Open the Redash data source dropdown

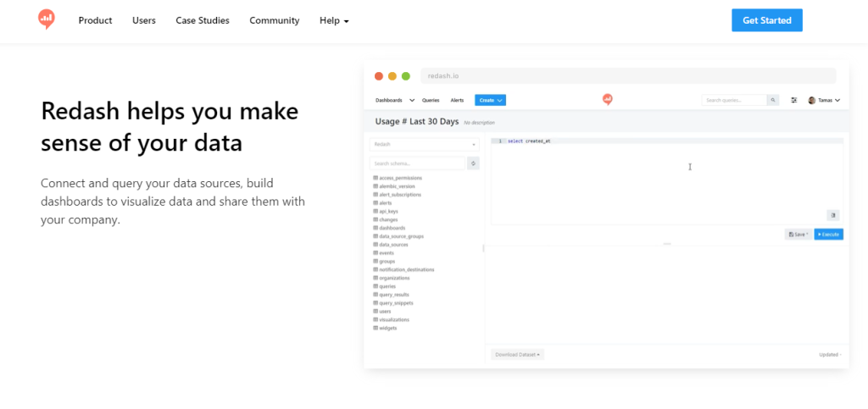425,144
